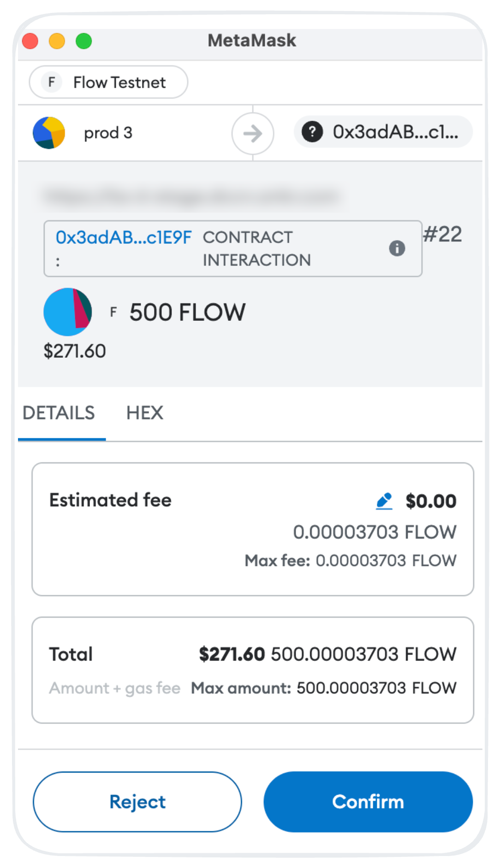Image resolution: width=500 pixels, height=868 pixels.
Task: Click the small F symbol beside 500 FLOW
Action: coord(113,312)
